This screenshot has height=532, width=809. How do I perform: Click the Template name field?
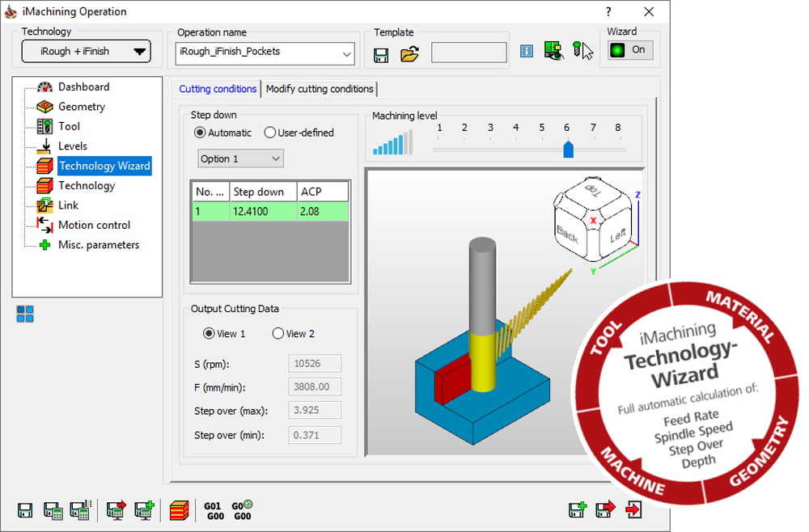[x=468, y=52]
